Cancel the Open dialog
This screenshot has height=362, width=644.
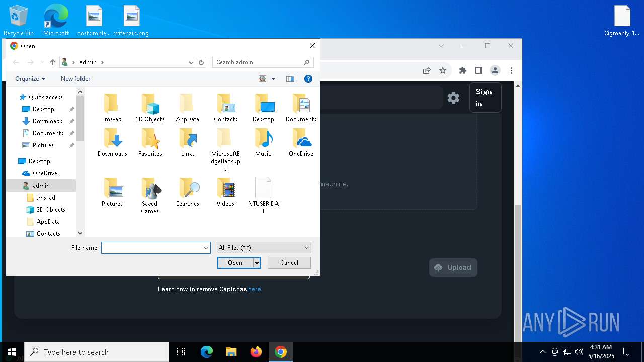pos(289,263)
